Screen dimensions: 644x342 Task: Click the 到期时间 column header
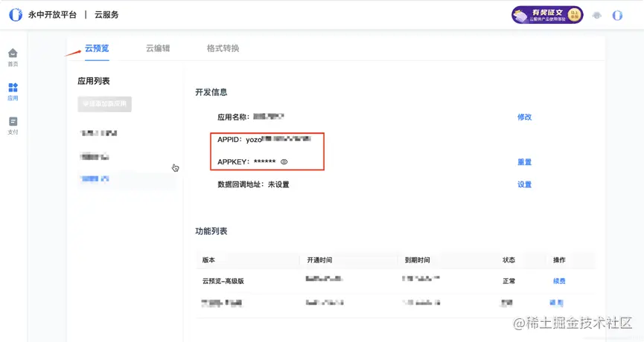point(417,260)
